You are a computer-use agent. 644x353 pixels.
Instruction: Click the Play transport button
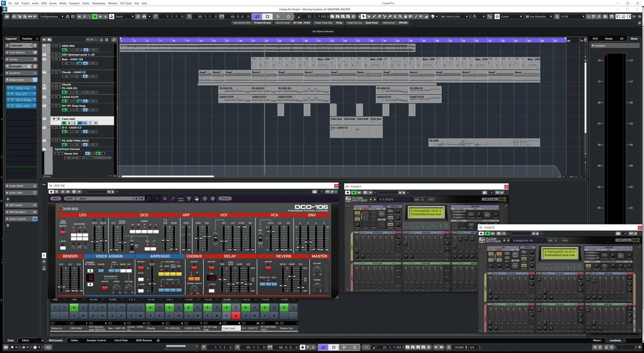[278, 16]
